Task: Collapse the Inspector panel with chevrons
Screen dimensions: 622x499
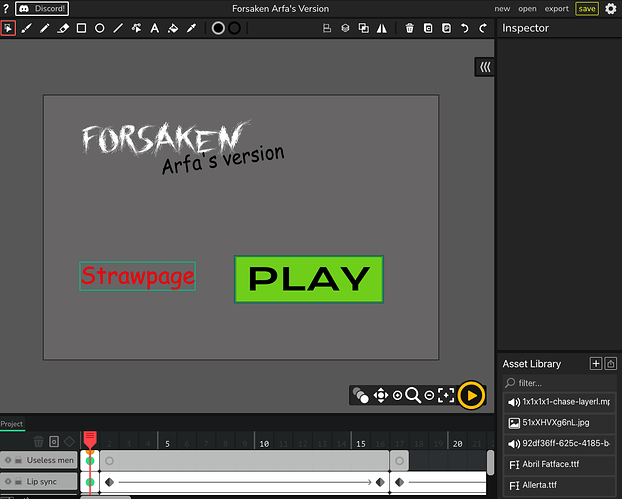Action: (485, 67)
